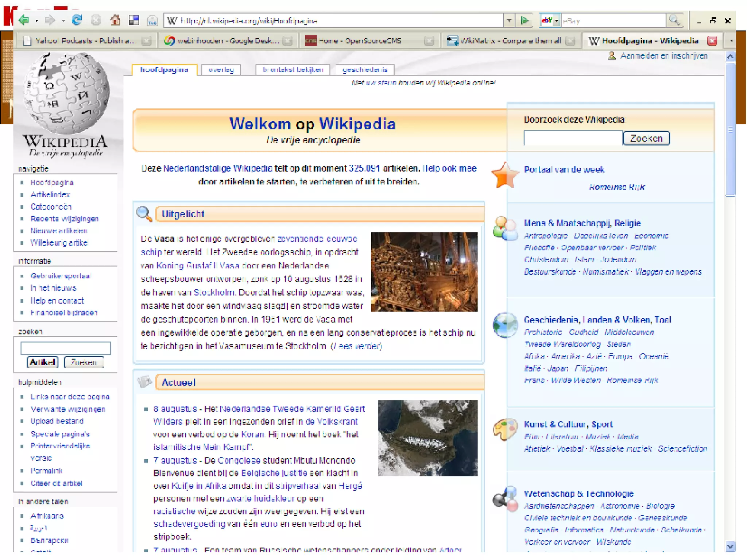Click the Uitgelicht magnifying glass icon
Viewport: 747px width, 560px height.
pos(144,214)
